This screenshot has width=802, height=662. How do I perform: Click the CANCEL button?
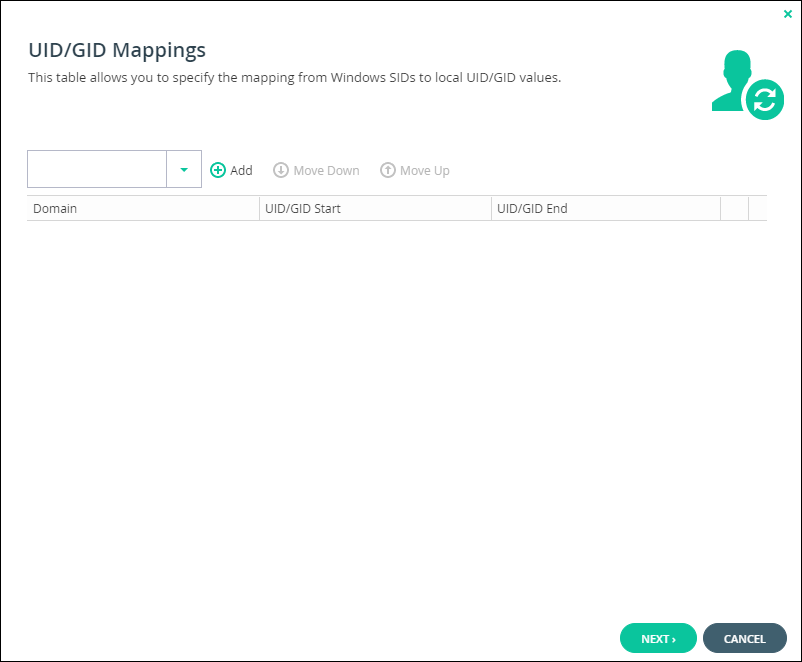(x=745, y=638)
